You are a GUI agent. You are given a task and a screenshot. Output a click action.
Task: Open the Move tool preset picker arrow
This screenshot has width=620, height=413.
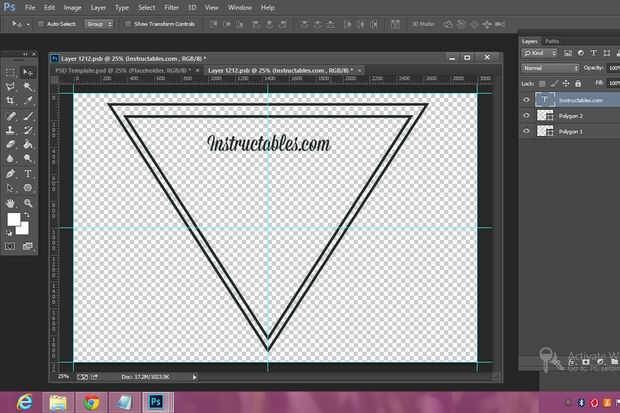coord(28,25)
